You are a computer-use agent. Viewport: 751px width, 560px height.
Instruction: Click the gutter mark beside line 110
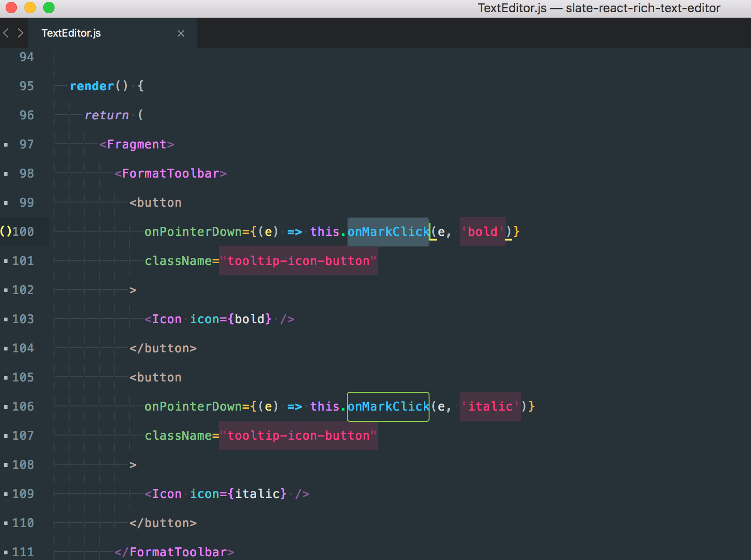pyautogui.click(x=6, y=523)
